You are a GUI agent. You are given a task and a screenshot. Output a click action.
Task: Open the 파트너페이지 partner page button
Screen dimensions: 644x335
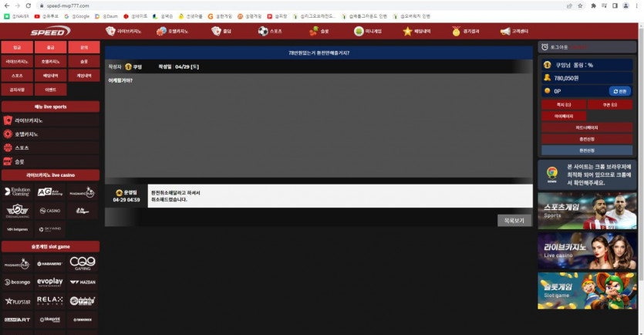(x=587, y=128)
